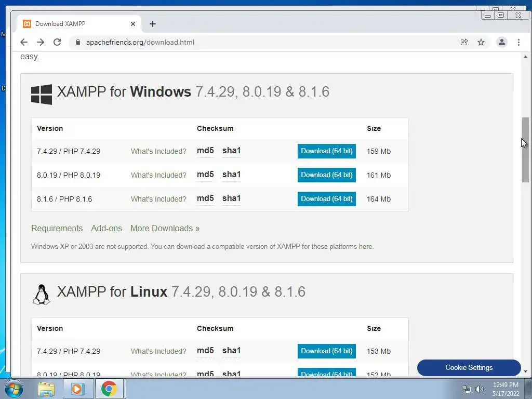View site security lock info
The width and height of the screenshot is (532, 399).
point(78,42)
